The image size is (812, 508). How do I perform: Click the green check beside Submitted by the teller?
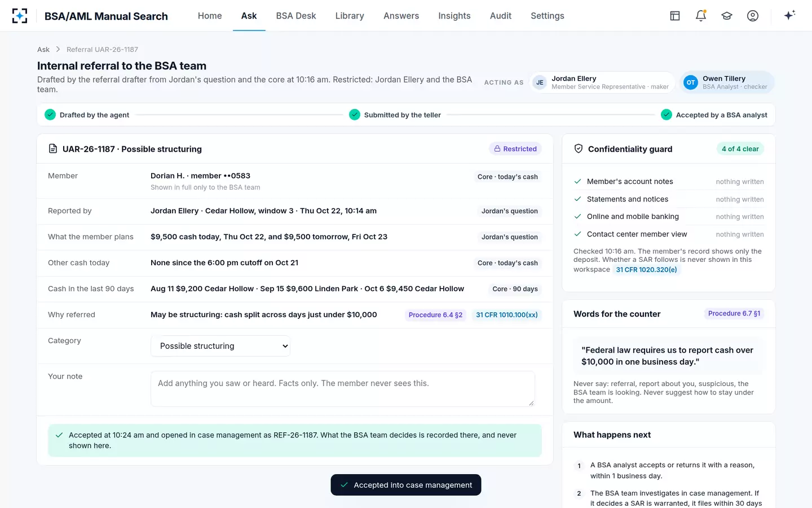(355, 115)
